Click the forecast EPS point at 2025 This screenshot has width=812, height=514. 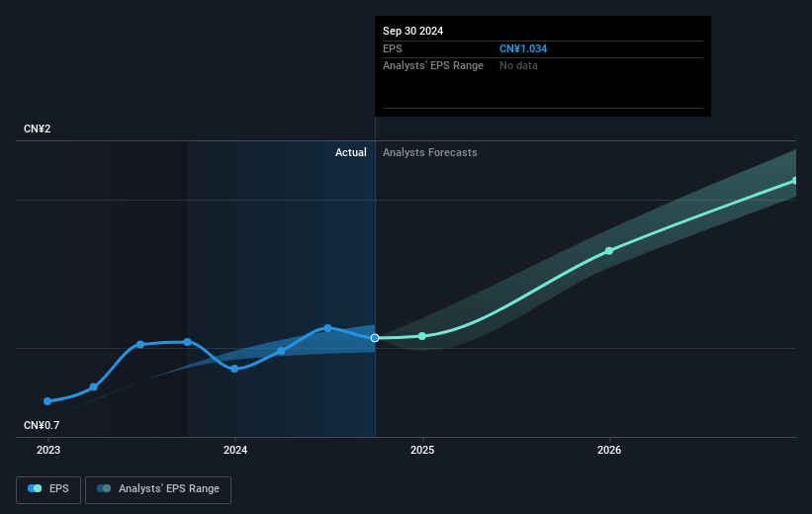(x=422, y=336)
